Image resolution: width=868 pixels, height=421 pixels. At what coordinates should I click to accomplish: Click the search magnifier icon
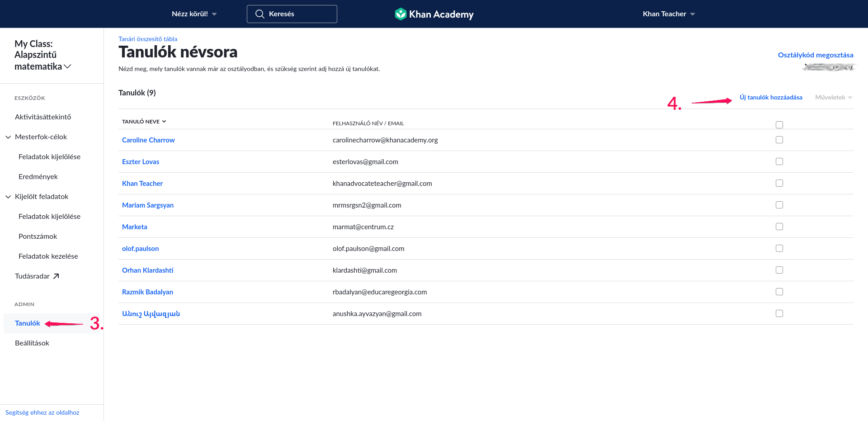click(260, 14)
